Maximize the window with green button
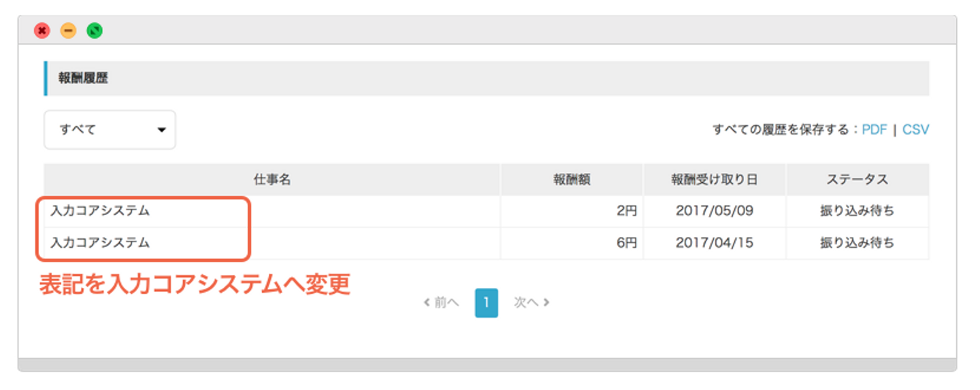 click(95, 31)
